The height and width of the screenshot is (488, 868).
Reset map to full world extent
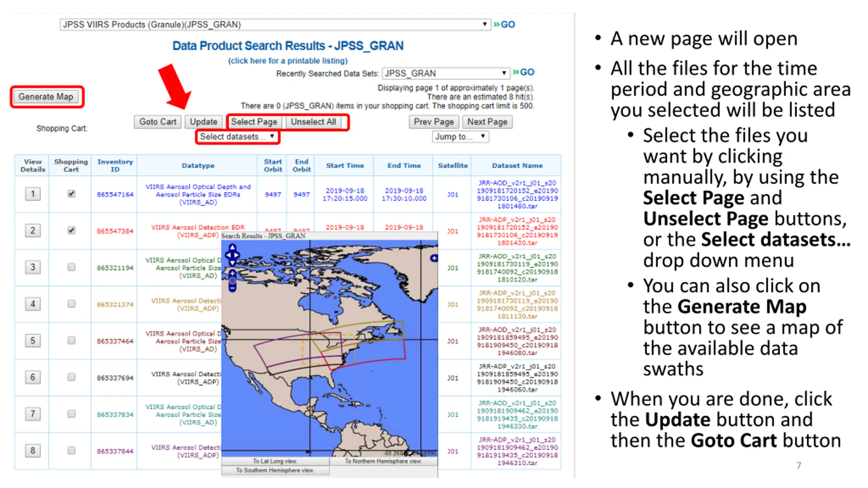pyautogui.click(x=232, y=281)
